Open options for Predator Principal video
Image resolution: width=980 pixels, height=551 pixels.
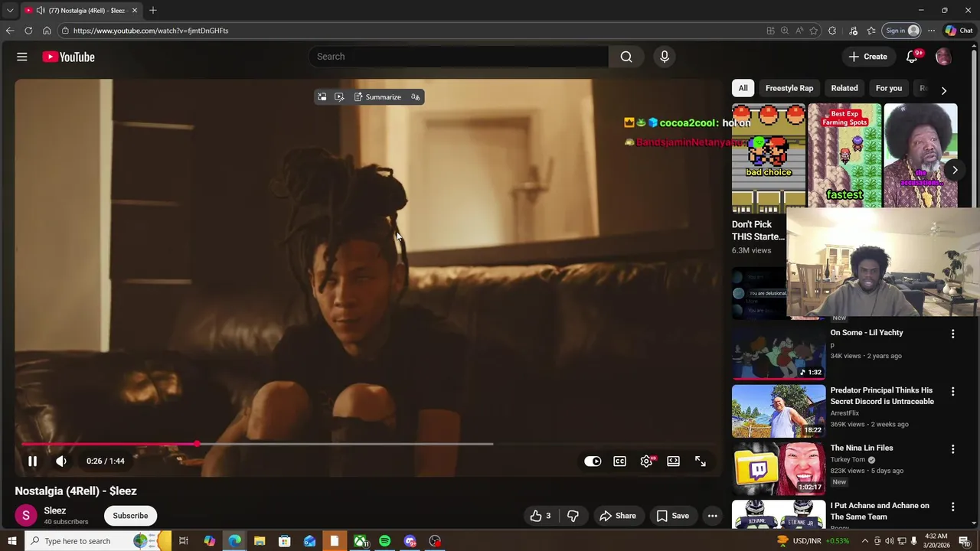click(x=952, y=391)
